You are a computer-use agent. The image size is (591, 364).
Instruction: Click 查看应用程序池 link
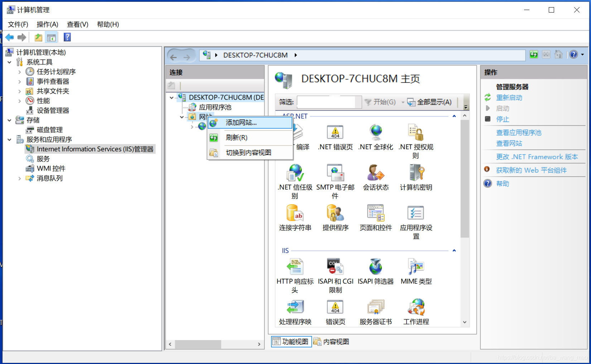coord(519,133)
